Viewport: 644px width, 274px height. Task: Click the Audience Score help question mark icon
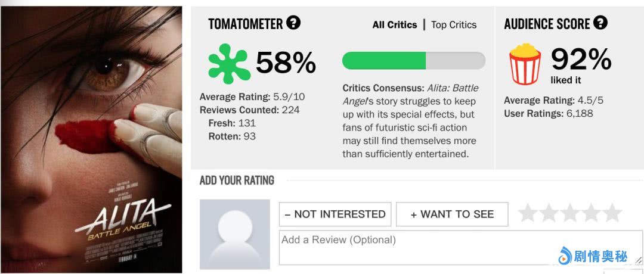600,23
